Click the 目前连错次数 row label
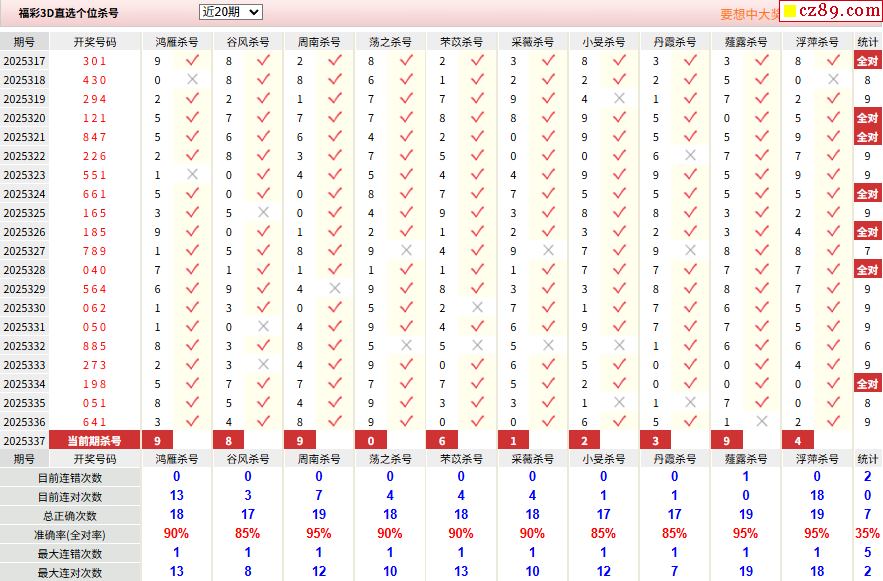Screen dimensions: 883x581 [x=70, y=478]
